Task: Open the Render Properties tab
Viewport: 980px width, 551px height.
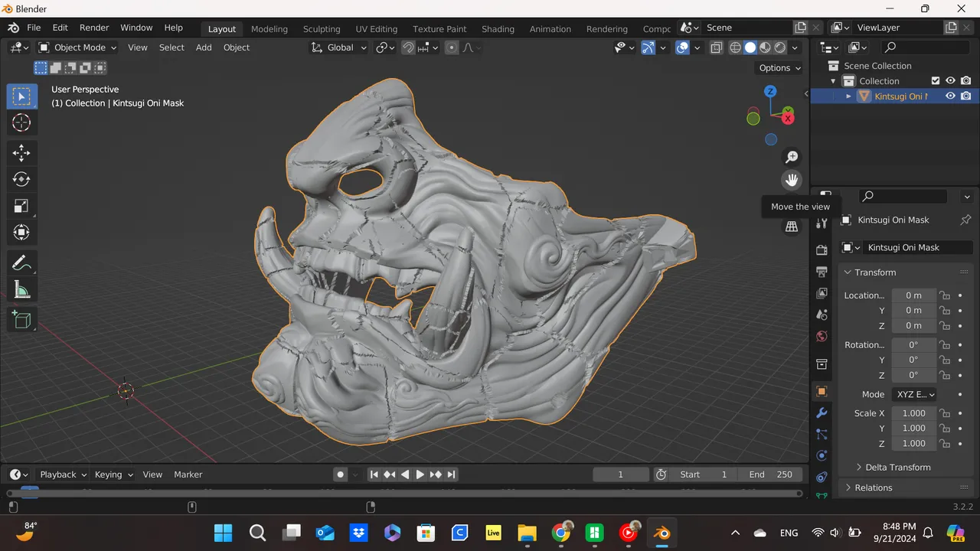Action: coord(822,249)
